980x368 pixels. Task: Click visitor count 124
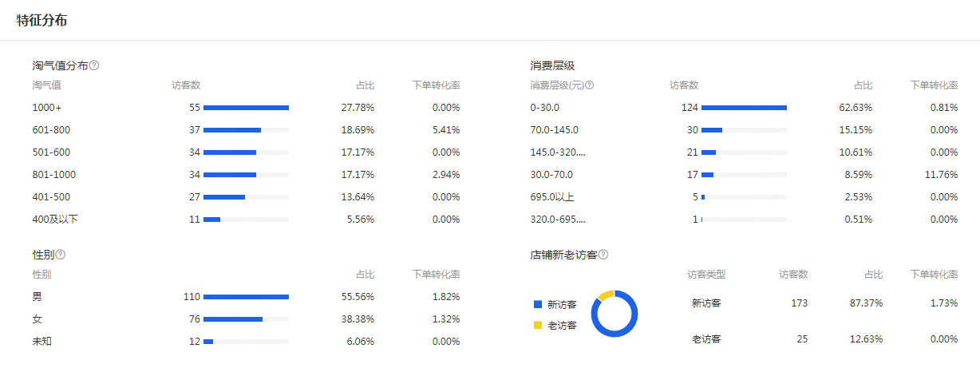click(x=690, y=107)
